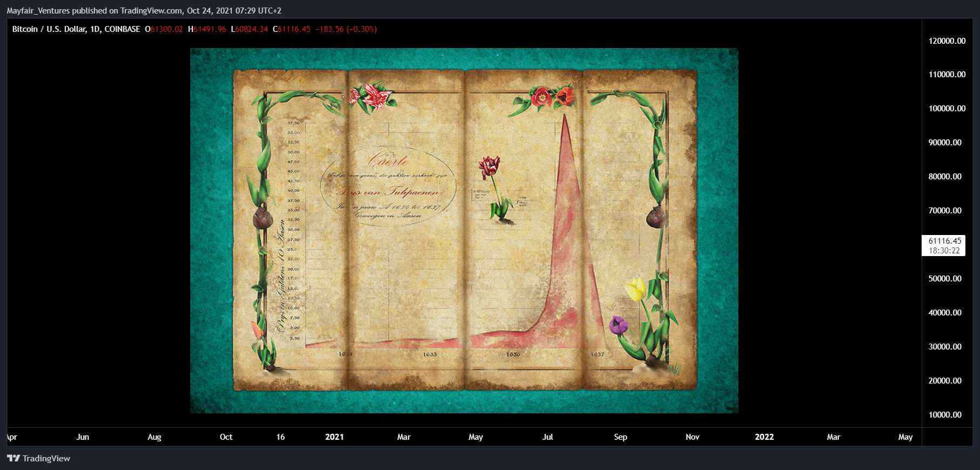Select the Bitcoin / U.S. Dollar symbol title
Image resolution: width=980 pixels, height=470 pixels.
tap(76, 29)
